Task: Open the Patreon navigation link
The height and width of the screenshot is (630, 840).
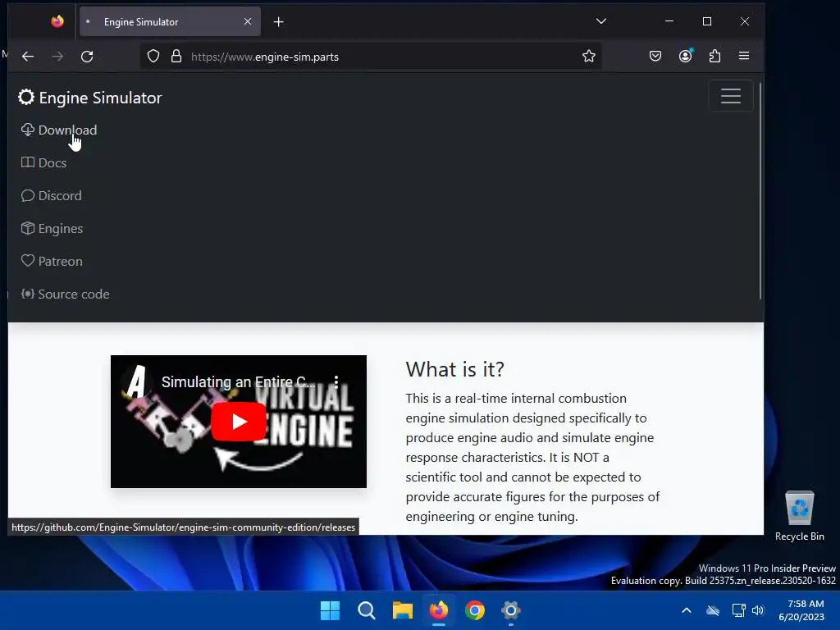Action: click(52, 262)
